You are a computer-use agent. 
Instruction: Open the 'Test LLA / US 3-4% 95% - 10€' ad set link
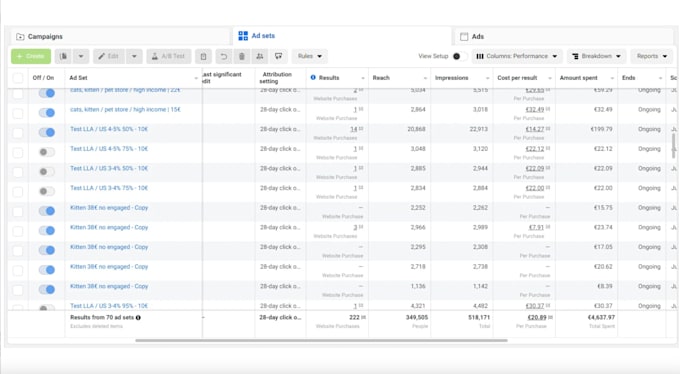point(109,305)
